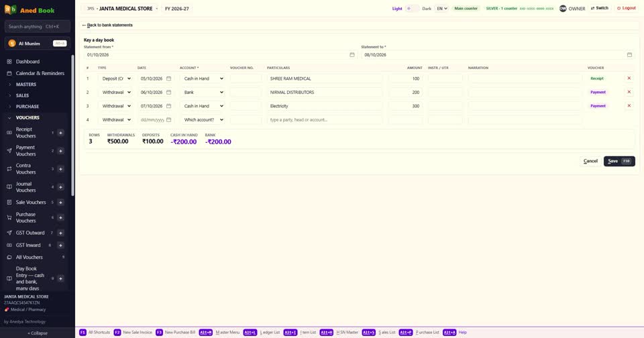Click the Purchase Vouchers plus icon
This screenshot has width=644, height=338.
60,217
